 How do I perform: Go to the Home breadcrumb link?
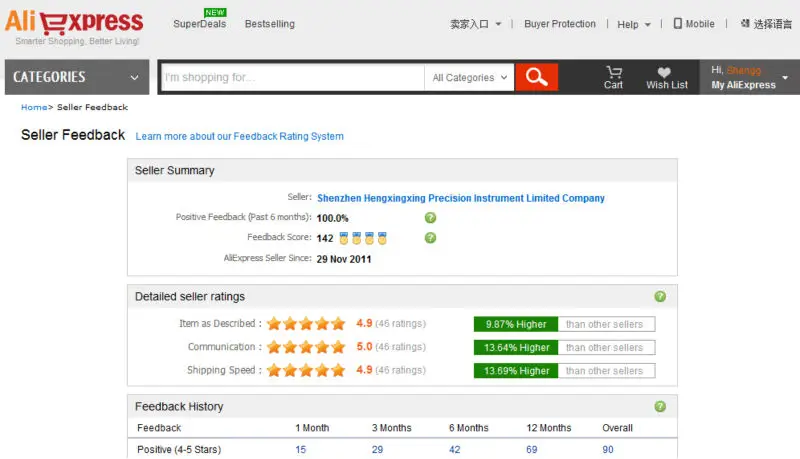pos(34,107)
